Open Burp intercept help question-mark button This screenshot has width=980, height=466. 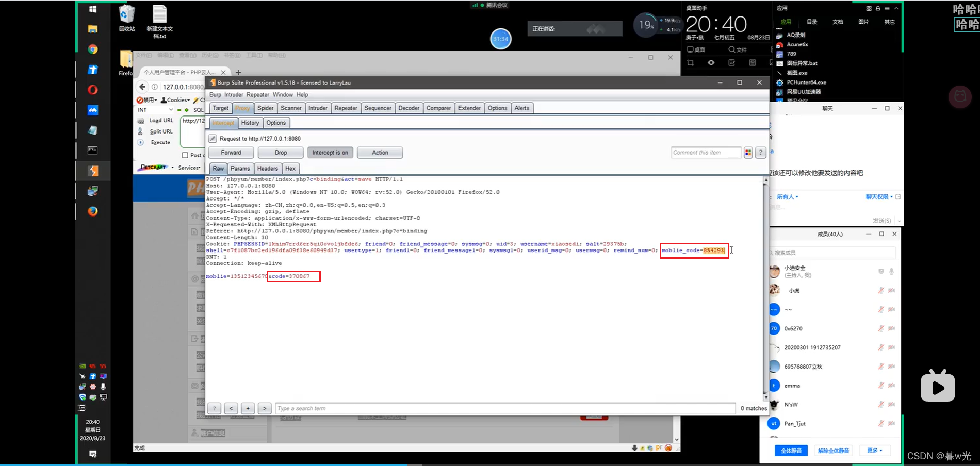[x=760, y=153]
